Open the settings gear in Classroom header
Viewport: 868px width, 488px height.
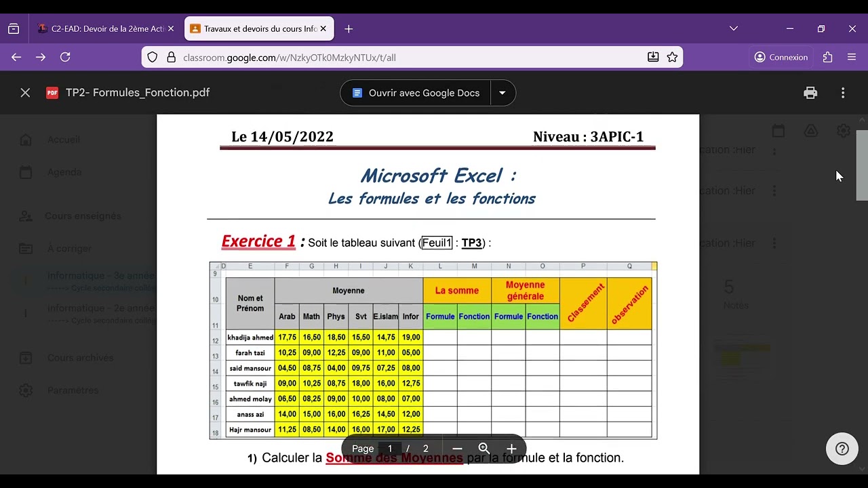pos(844,131)
